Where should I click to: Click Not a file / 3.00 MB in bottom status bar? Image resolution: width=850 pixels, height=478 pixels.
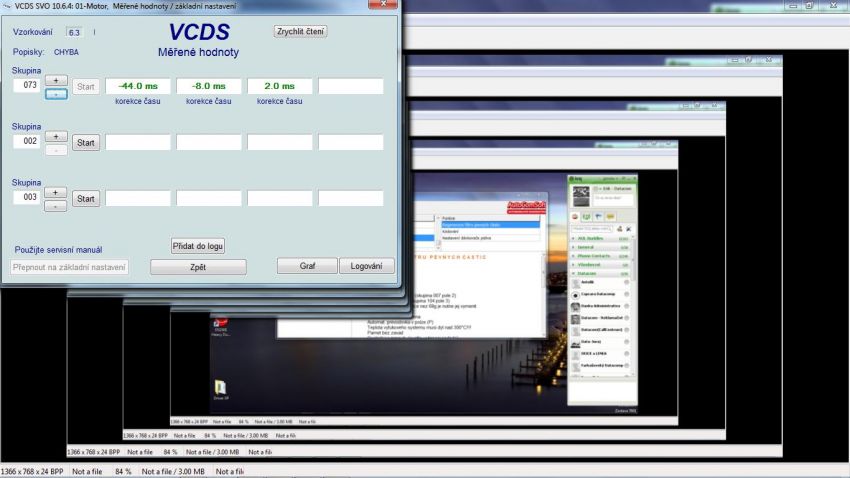(x=173, y=471)
